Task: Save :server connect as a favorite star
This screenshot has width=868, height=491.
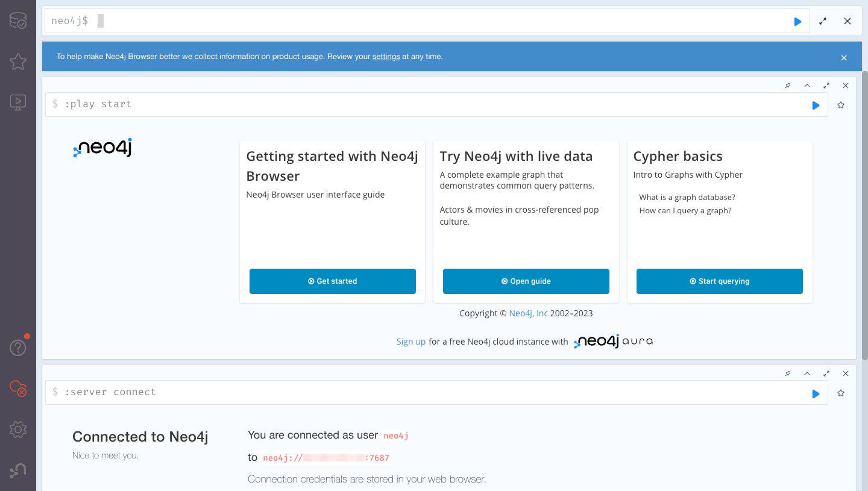Action: 841,393
